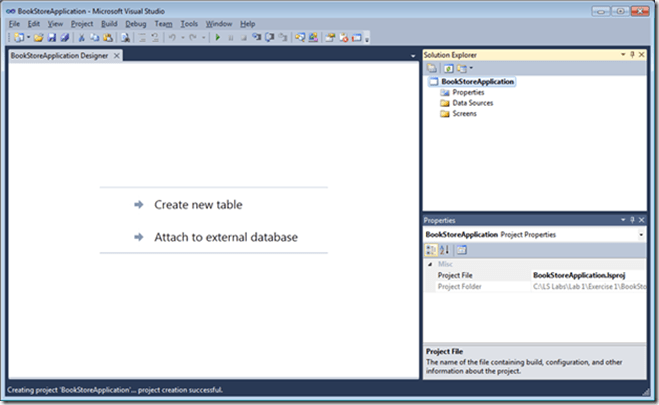
Task: Open Property Pages icon in Properties panel
Action: click(x=463, y=249)
